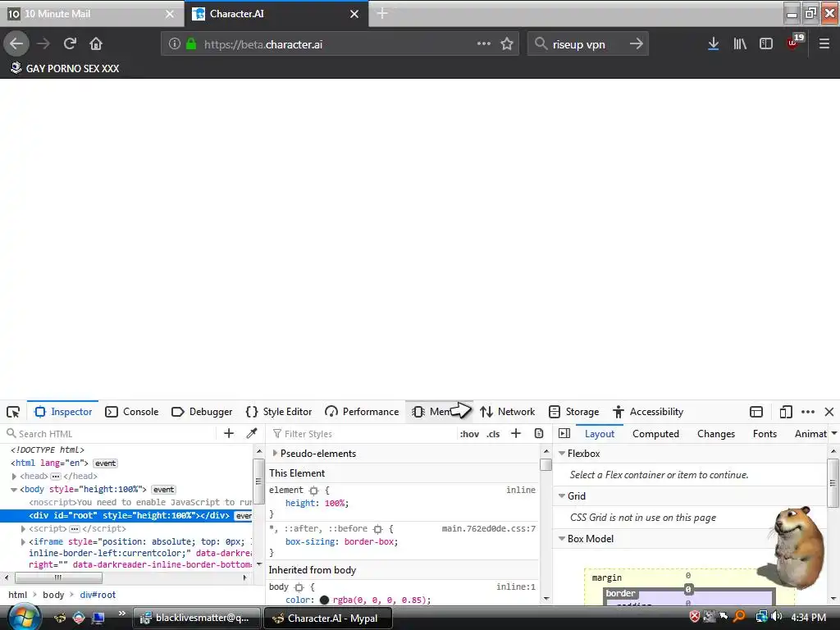Close the developer tools panel
840x630 pixels.
pyautogui.click(x=829, y=412)
